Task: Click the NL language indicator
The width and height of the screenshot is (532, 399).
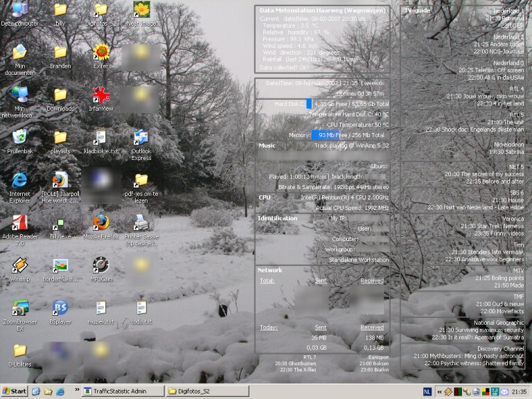Action: 427,392
